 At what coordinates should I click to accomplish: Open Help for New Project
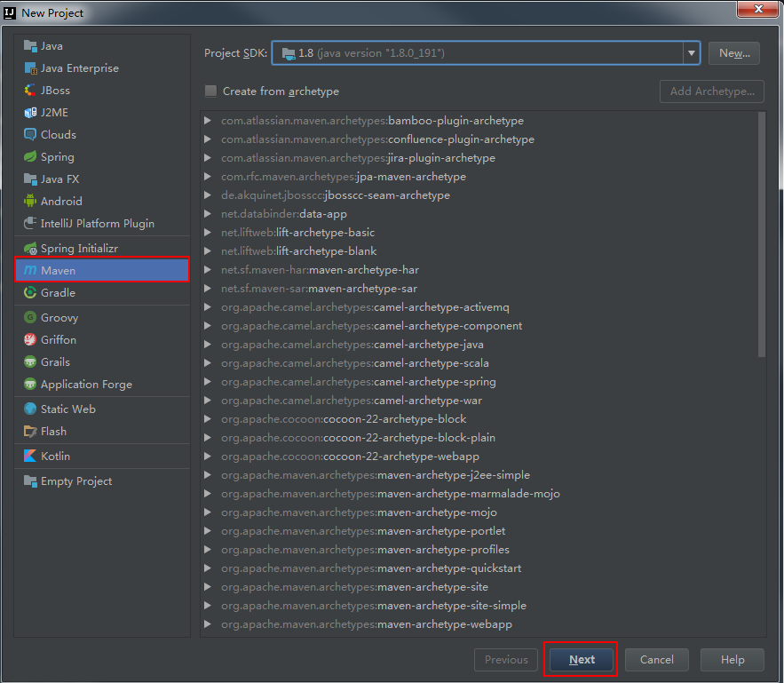point(732,660)
